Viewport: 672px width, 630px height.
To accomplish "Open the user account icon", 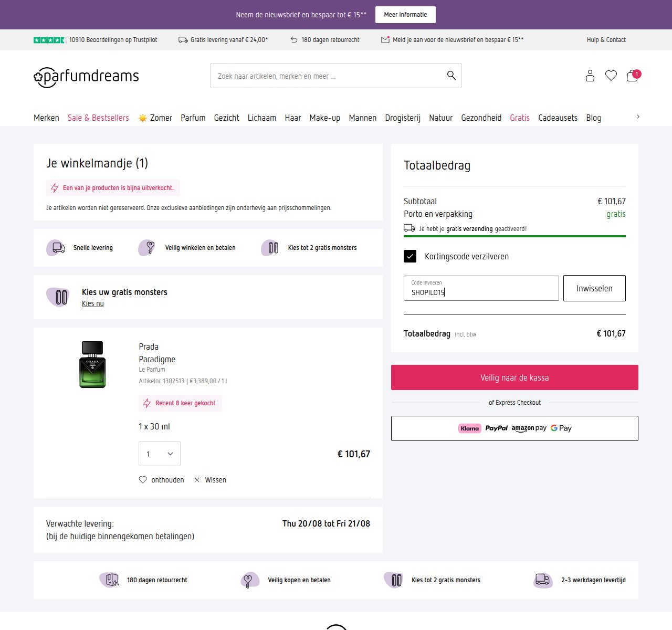I will tap(590, 76).
